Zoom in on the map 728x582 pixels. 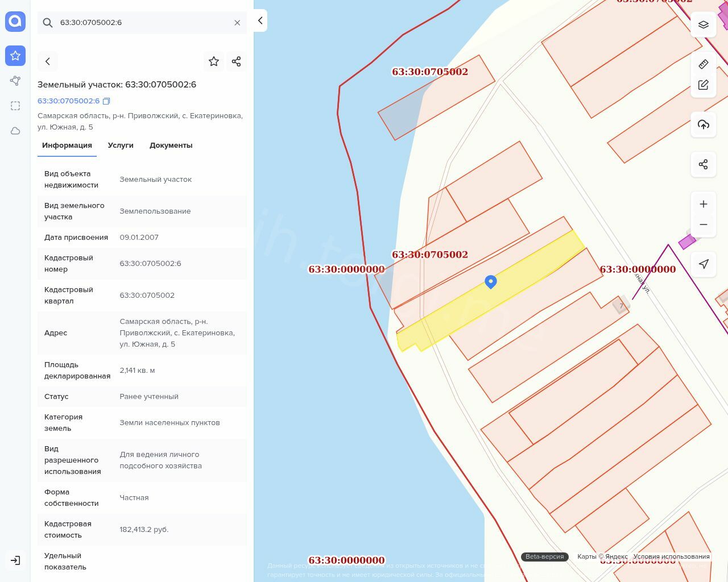[x=704, y=204]
